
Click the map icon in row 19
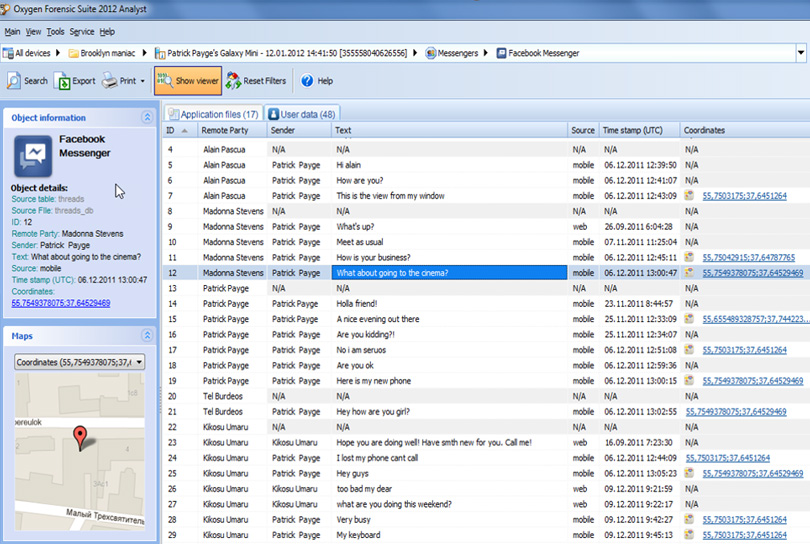pos(689,380)
